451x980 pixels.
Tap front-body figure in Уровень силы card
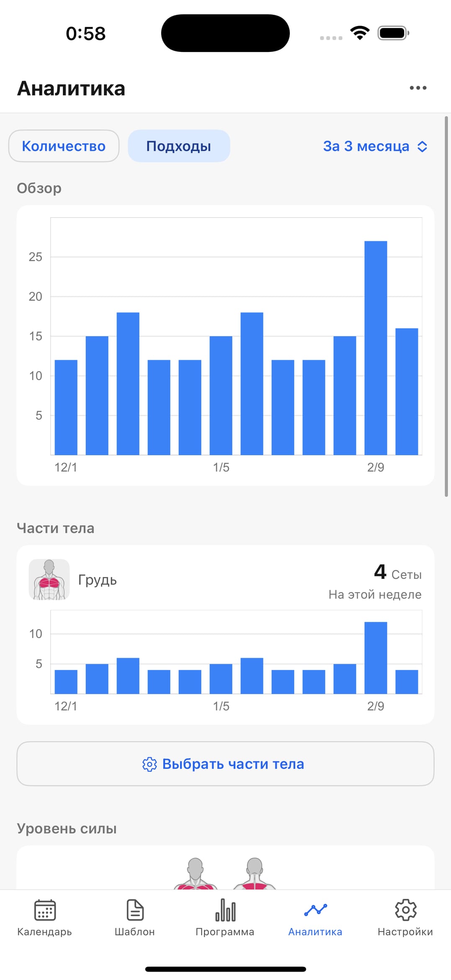coord(196,874)
